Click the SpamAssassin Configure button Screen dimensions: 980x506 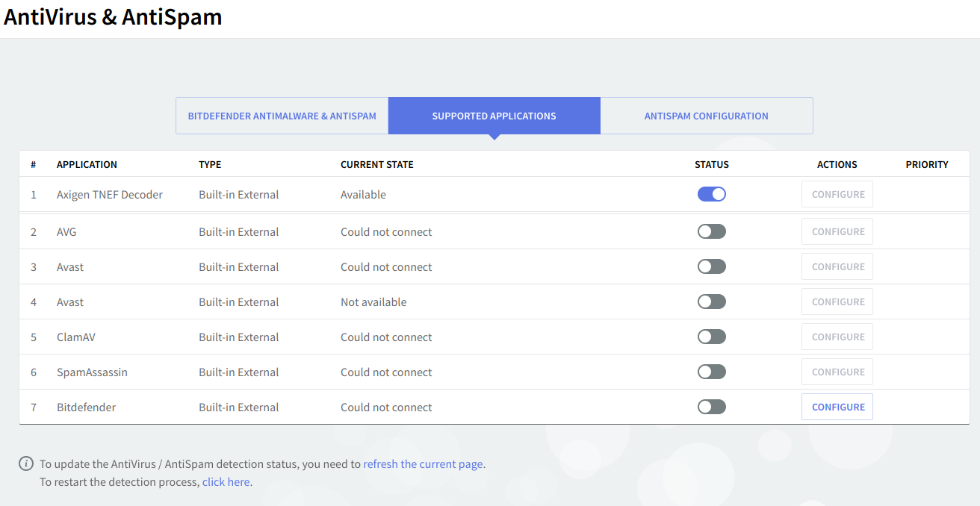coord(837,372)
